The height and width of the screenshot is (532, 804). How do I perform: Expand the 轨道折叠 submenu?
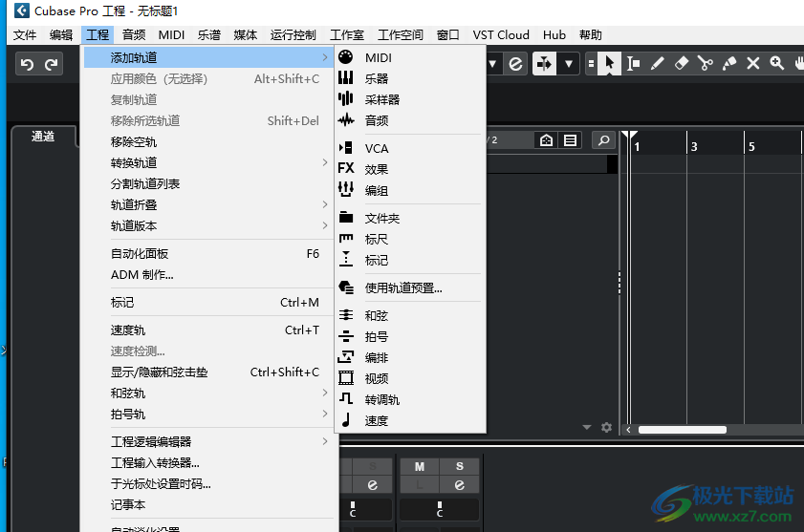pyautogui.click(x=208, y=204)
